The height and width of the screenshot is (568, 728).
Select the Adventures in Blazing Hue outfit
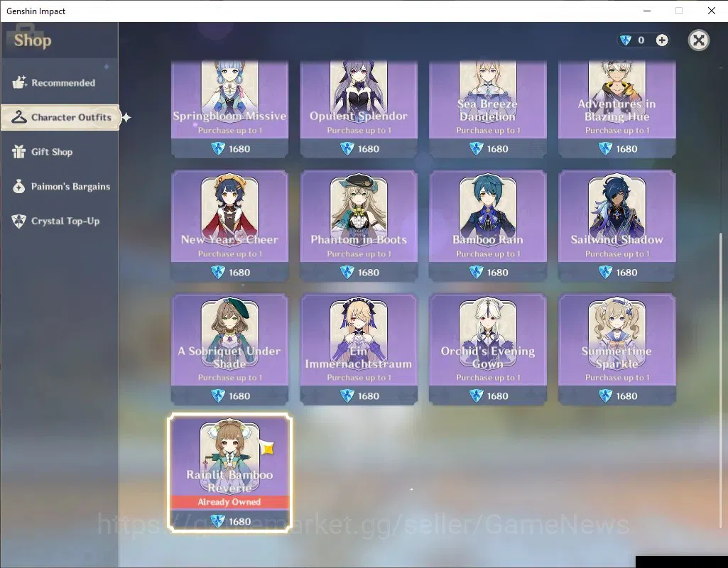tap(617, 109)
